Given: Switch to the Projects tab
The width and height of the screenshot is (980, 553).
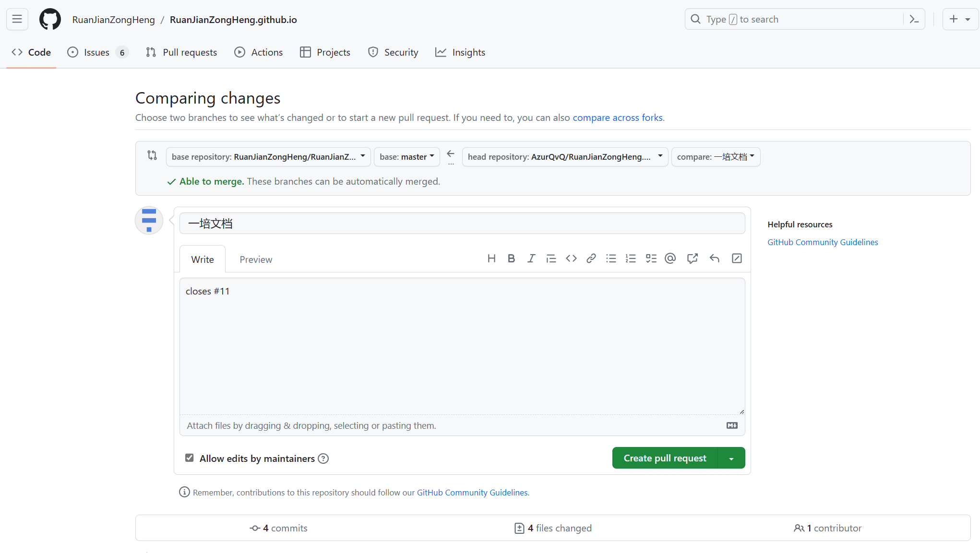Looking at the screenshot, I should coord(325,52).
